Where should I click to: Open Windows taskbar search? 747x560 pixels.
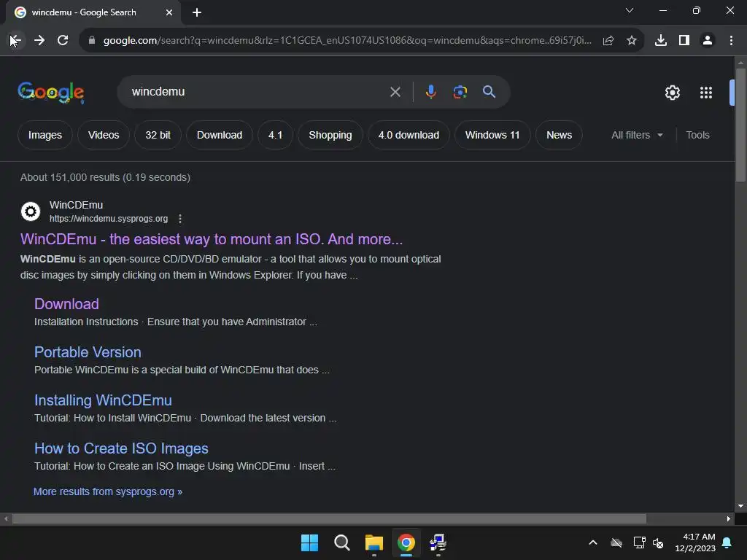coord(342,542)
